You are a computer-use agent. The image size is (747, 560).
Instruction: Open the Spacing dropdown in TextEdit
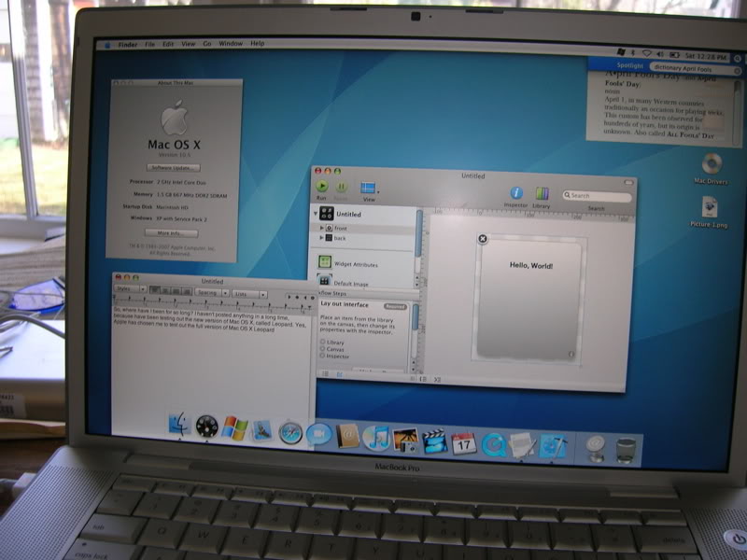[213, 292]
